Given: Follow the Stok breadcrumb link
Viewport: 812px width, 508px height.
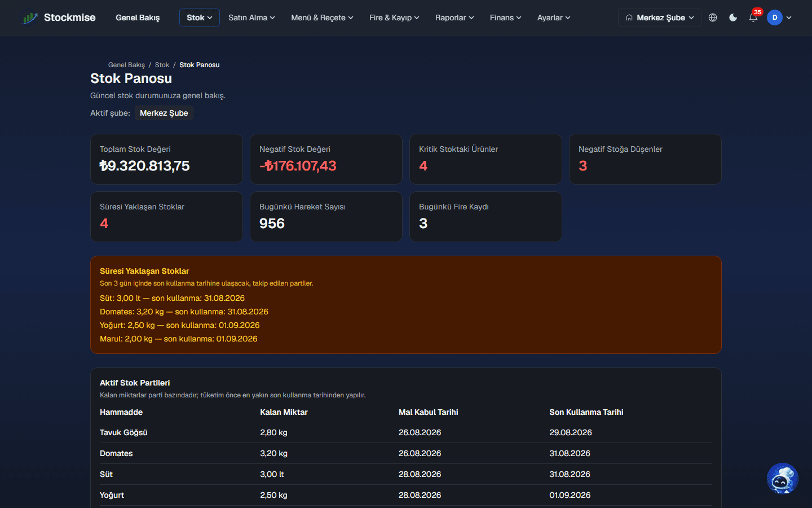Looking at the screenshot, I should pyautogui.click(x=162, y=65).
